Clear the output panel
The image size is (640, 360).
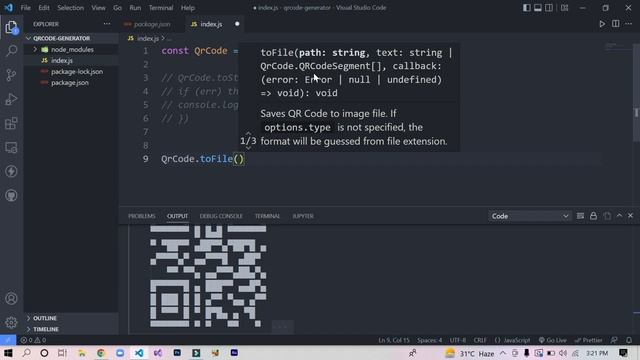pos(580,216)
